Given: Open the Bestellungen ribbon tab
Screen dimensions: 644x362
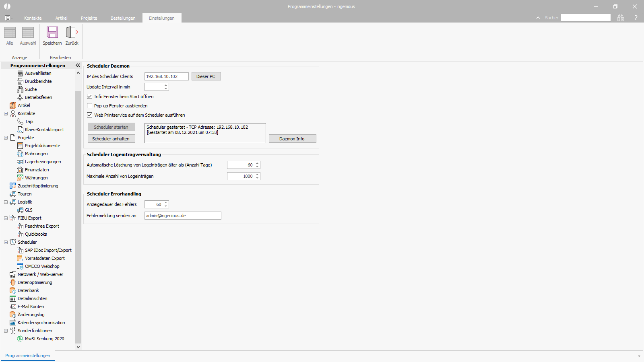Looking at the screenshot, I should pyautogui.click(x=123, y=18).
